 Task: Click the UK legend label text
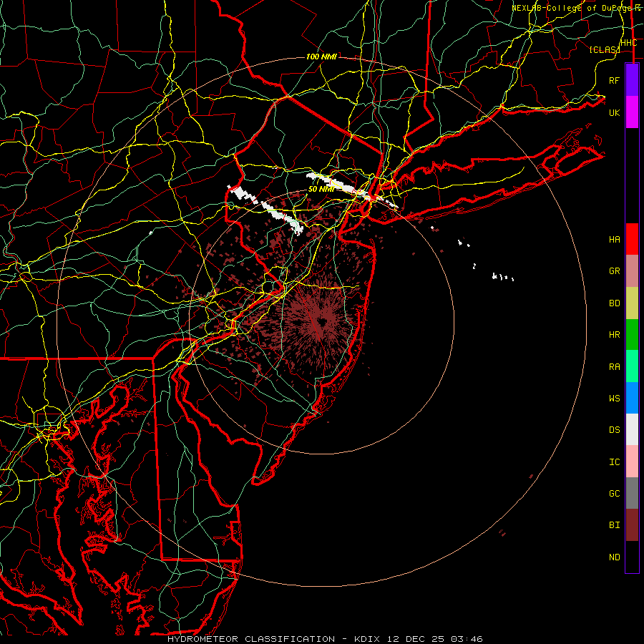(614, 112)
